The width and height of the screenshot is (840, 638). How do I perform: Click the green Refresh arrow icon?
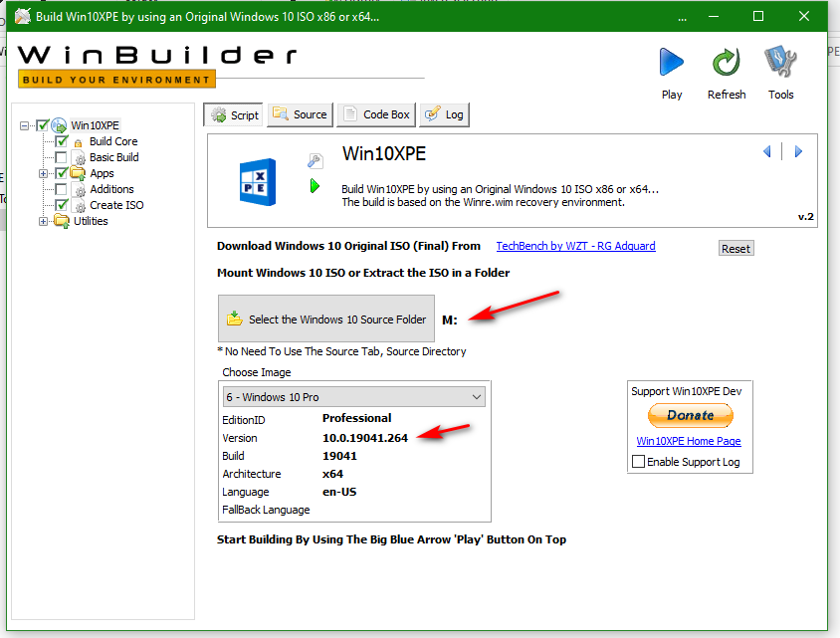726,62
